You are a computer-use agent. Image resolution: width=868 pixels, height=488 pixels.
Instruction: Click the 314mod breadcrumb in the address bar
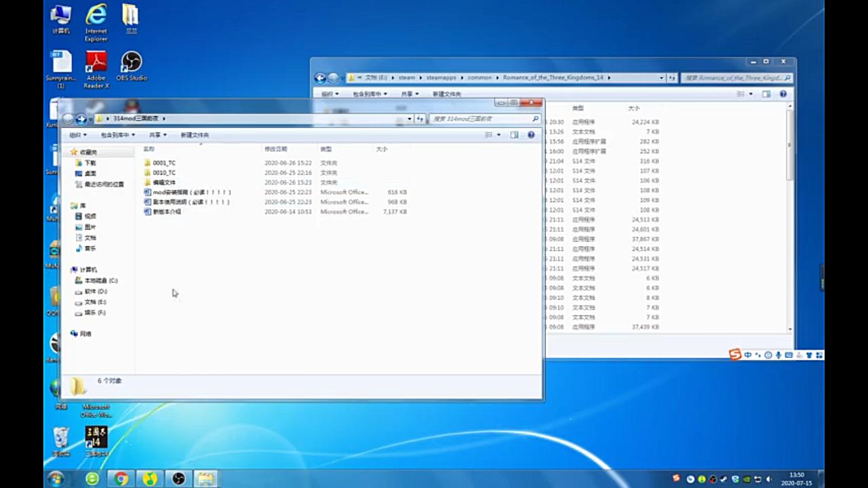tap(136, 119)
